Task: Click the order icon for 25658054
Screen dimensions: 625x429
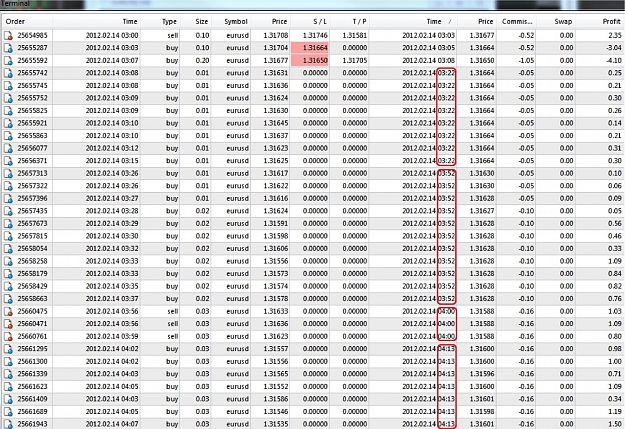Action: 8,249
